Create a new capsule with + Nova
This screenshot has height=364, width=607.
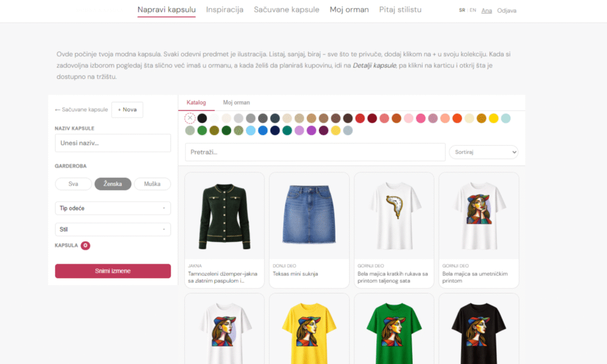tap(127, 110)
